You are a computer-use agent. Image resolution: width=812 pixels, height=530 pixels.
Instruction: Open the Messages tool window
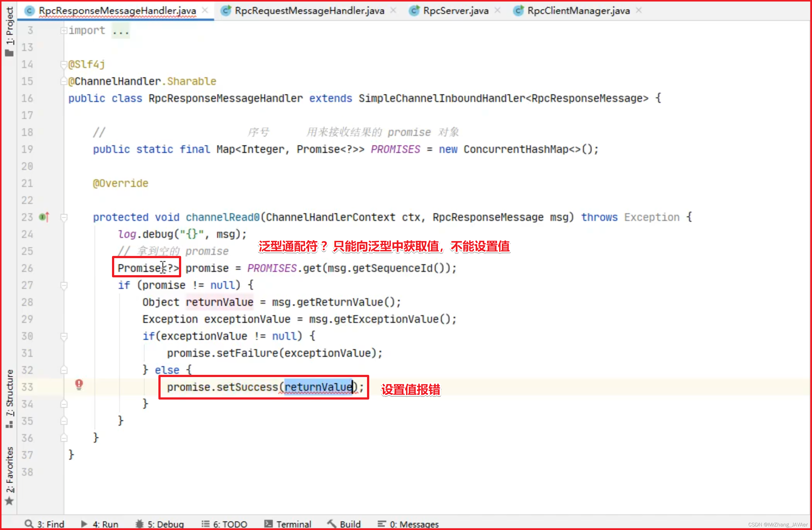tap(408, 524)
